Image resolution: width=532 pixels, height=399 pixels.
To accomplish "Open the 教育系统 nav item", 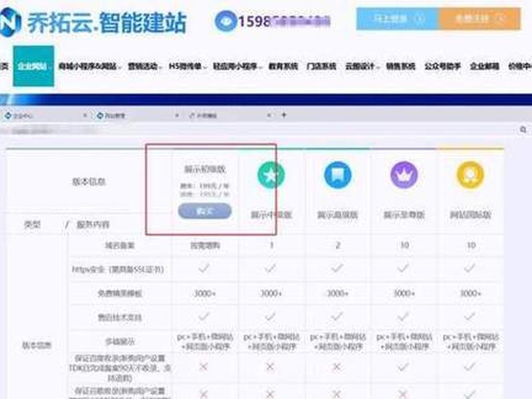I will [x=283, y=66].
